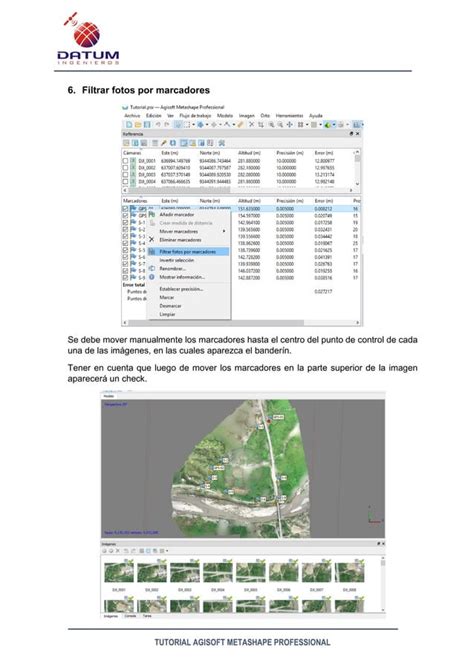Open the Herramientas menu

[289, 115]
